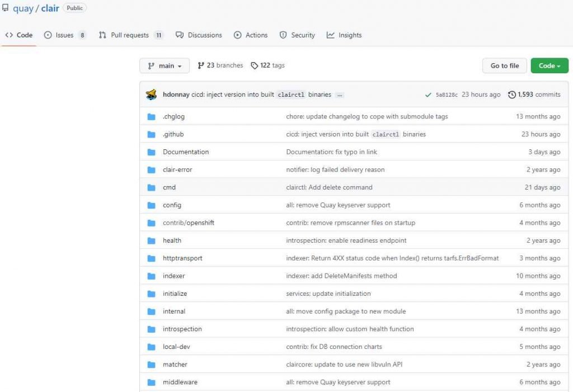
Task: Click the httptransport folder icon
Action: coord(151,259)
